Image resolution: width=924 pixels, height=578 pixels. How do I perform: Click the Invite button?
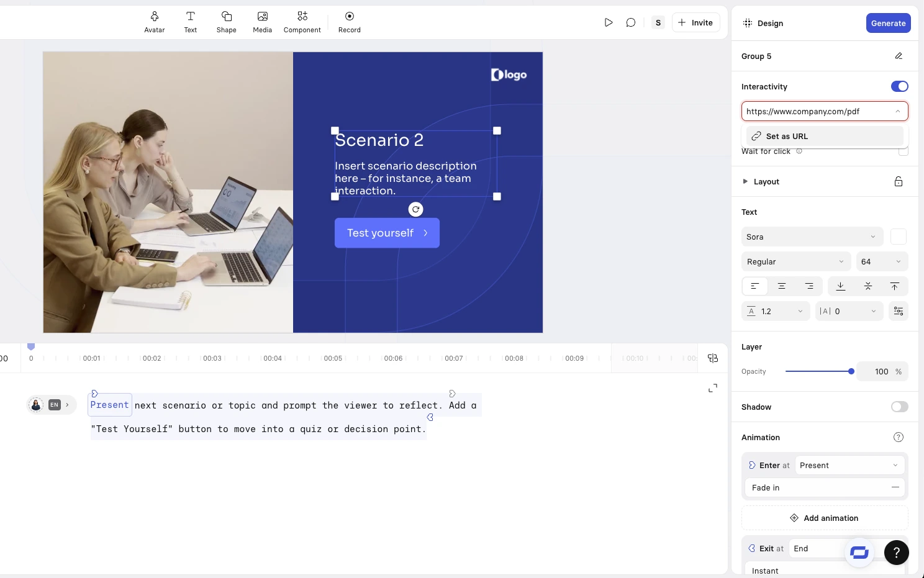695,22
